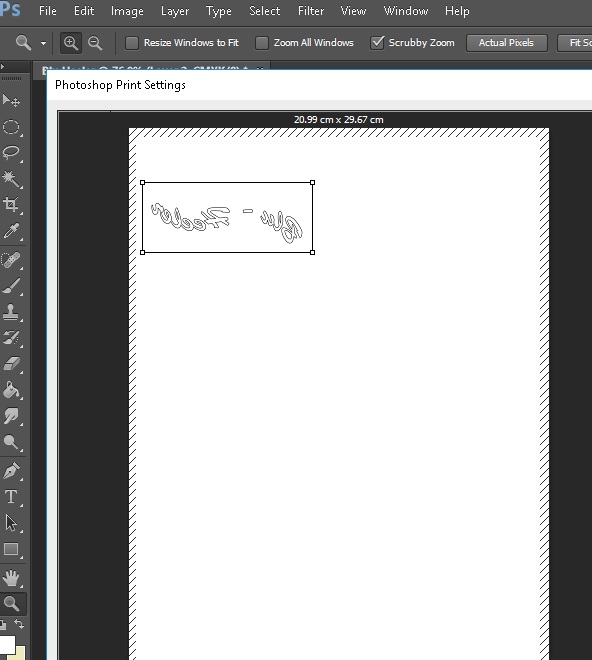Select the History Brush tool
The width and height of the screenshot is (592, 660).
[11, 338]
